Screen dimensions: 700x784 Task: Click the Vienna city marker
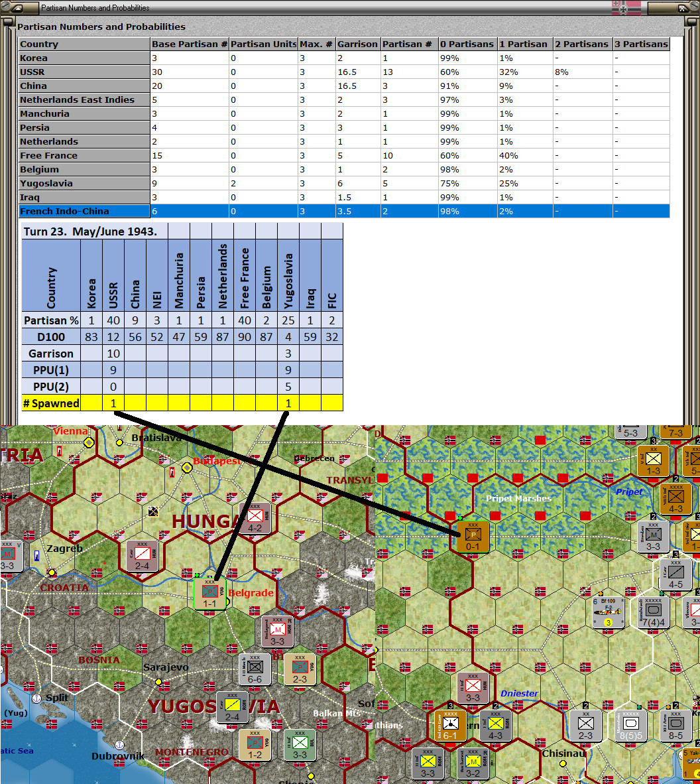(x=89, y=442)
